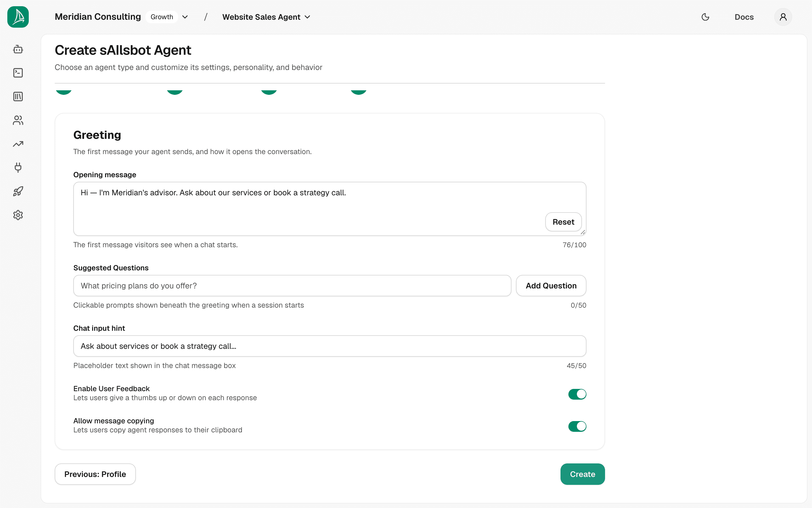Focus the Opening message text area
This screenshot has width=812, height=508.
pos(330,209)
